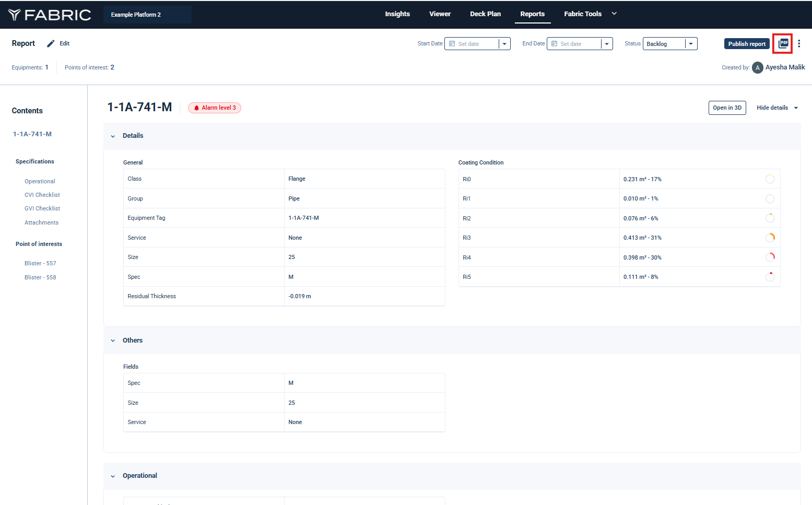Click the Start Date calendar icon
812x505 pixels.
click(x=452, y=44)
